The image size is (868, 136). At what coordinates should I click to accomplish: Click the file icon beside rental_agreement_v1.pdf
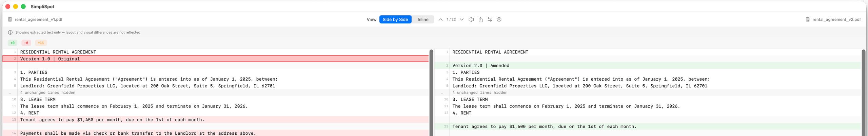(10, 20)
